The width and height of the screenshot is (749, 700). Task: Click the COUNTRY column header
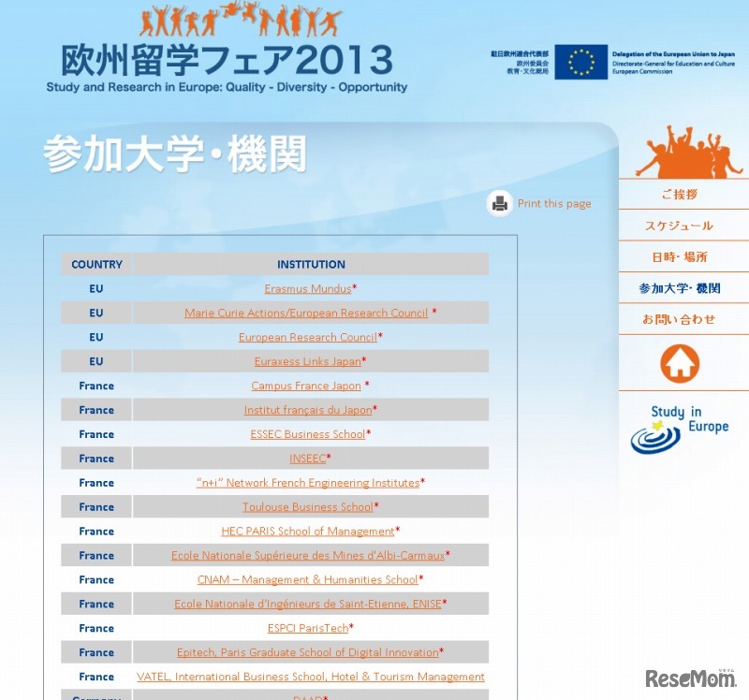coord(96,264)
